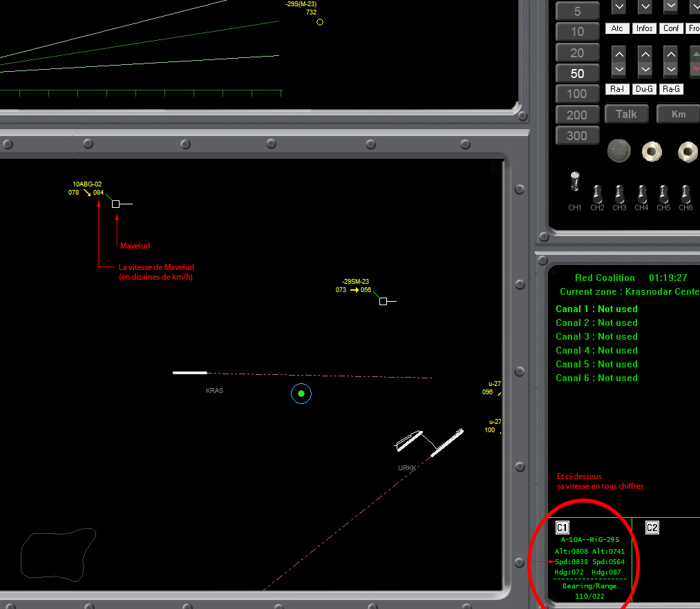Switch to the C2 contact tab
The image size is (700, 609).
tap(652, 528)
